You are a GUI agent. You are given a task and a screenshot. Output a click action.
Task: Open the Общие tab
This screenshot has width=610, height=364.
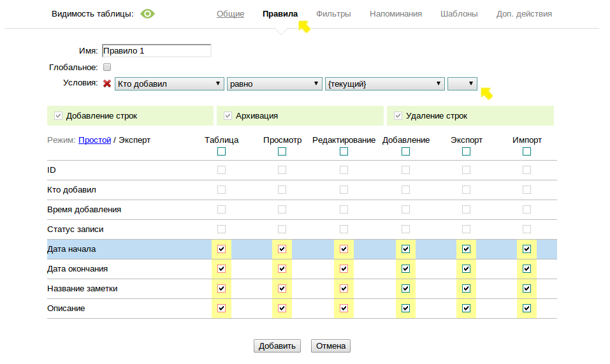click(230, 13)
